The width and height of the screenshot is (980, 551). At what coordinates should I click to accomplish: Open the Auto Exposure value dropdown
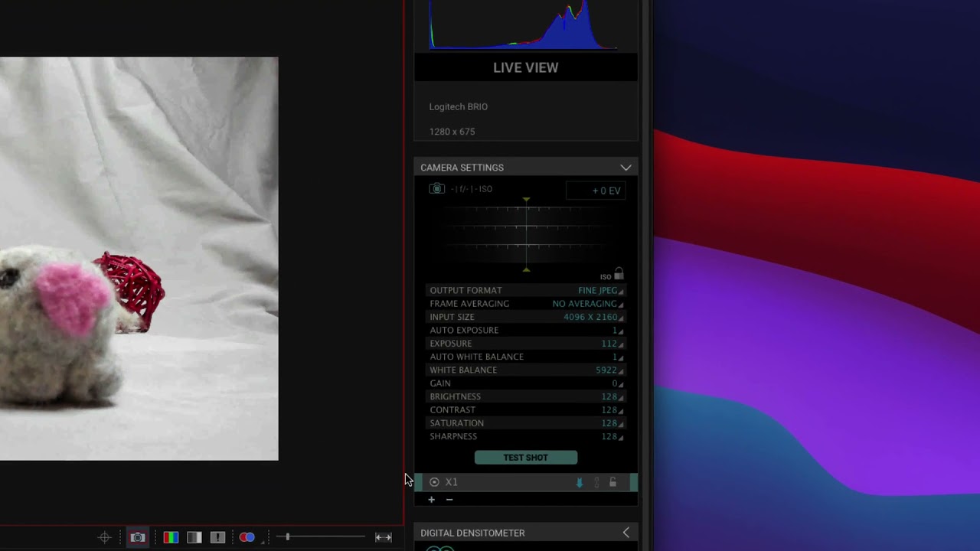pos(617,331)
